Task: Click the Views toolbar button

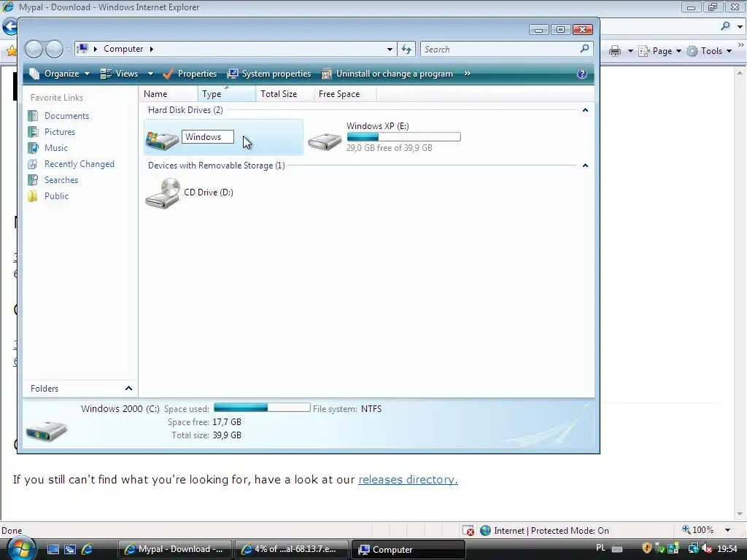Action: click(119, 74)
